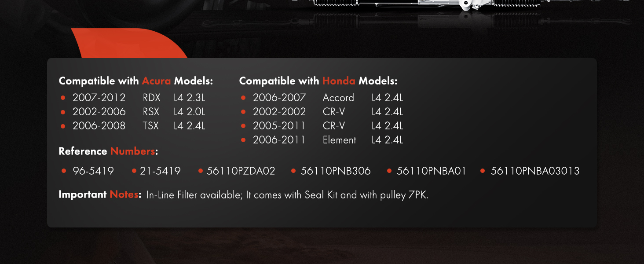Image resolution: width=644 pixels, height=264 pixels.
Task: Click the 'Reference Numbers' heading
Action: pos(108,151)
